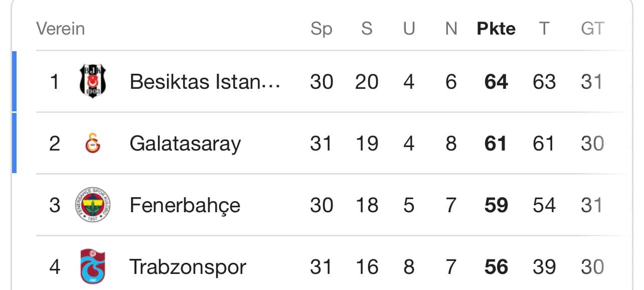Click the Galatasaray club logo
The height and width of the screenshot is (290, 644).
[93, 143]
